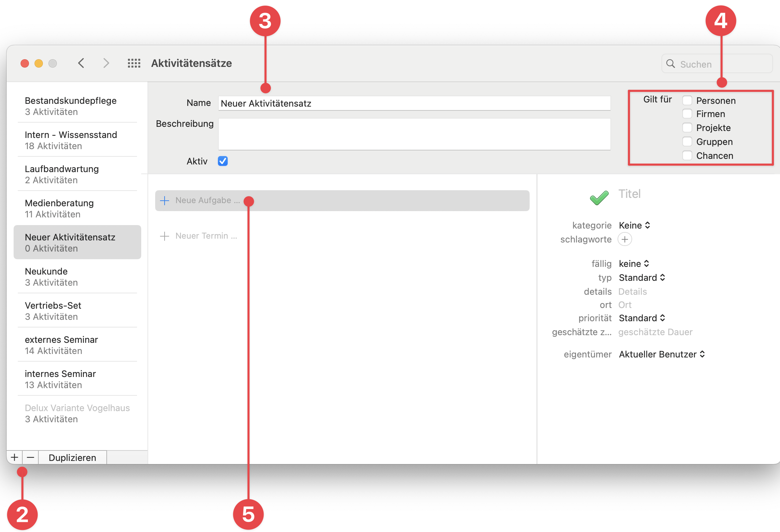The image size is (780, 532).
Task: Check the Chancen option in Gilt für
Action: [x=687, y=155]
